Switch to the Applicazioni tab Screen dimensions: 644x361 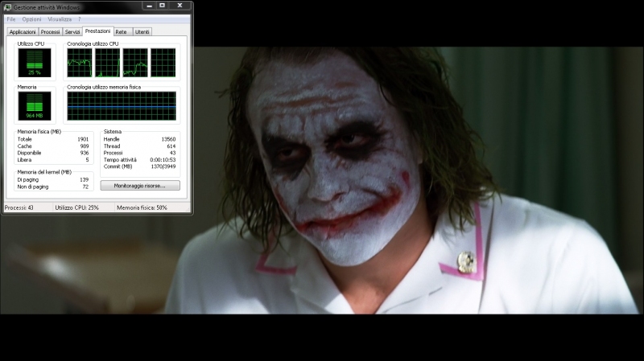23,32
